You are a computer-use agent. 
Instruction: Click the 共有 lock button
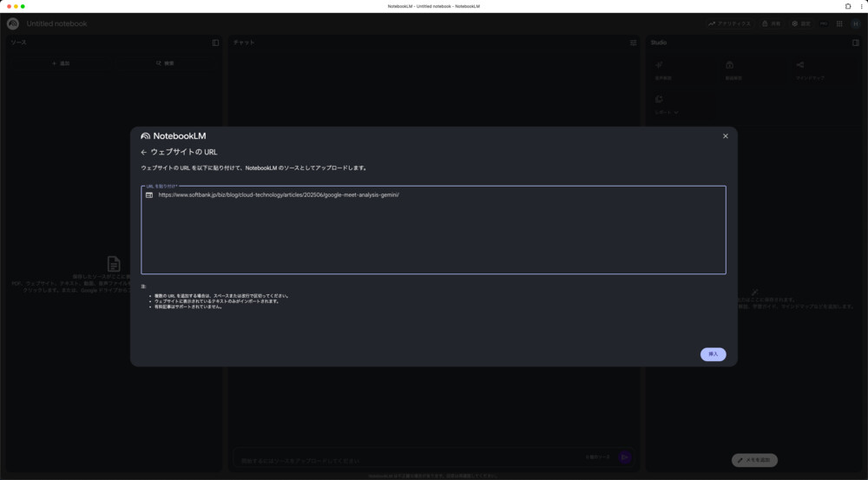(771, 23)
